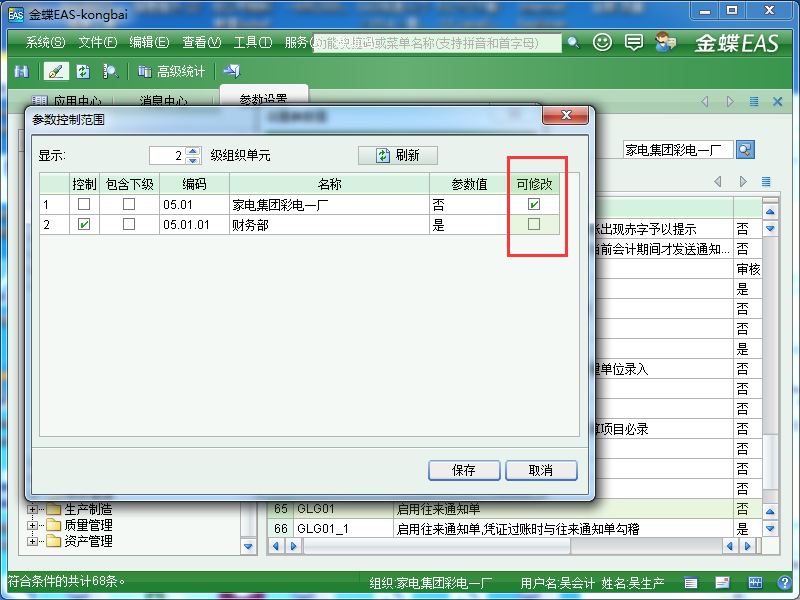
Task: Select the 资产管理 folder
Action: 88,541
